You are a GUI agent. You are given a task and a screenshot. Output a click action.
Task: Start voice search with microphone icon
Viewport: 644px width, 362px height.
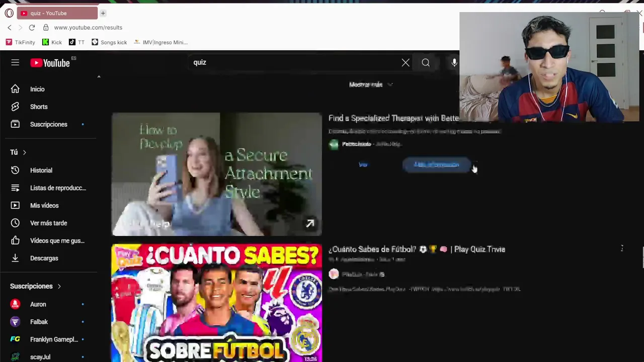coord(454,62)
